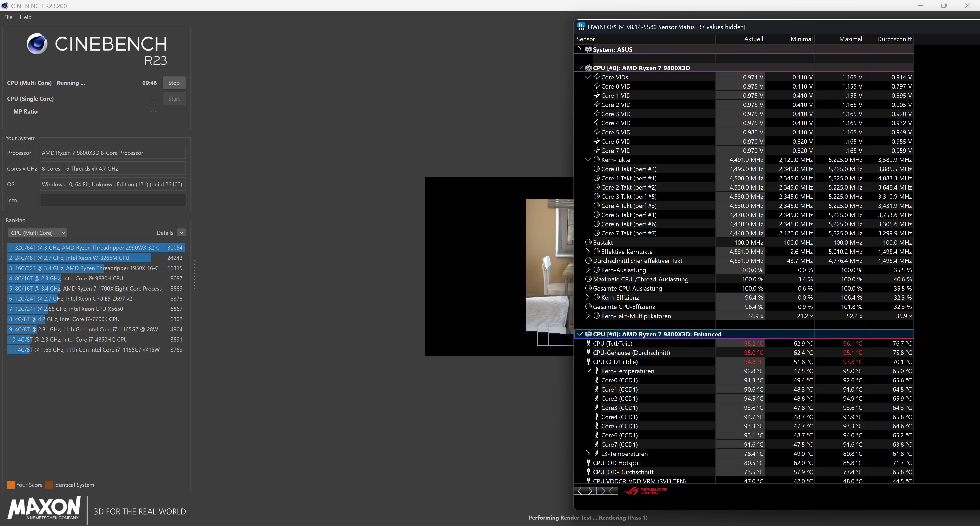The height and width of the screenshot is (526, 980).
Task: Open the Help menu
Action: [26, 17]
